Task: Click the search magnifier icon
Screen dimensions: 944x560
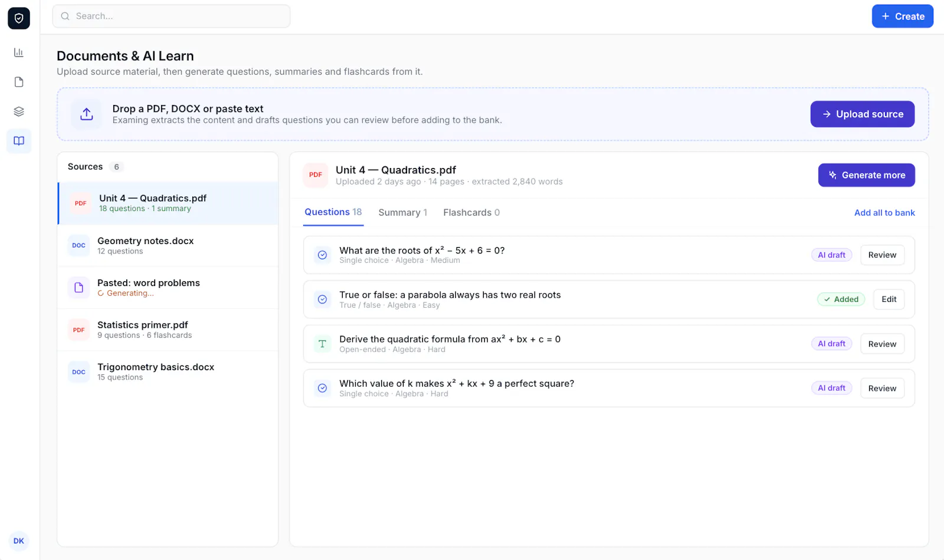Action: [x=65, y=16]
